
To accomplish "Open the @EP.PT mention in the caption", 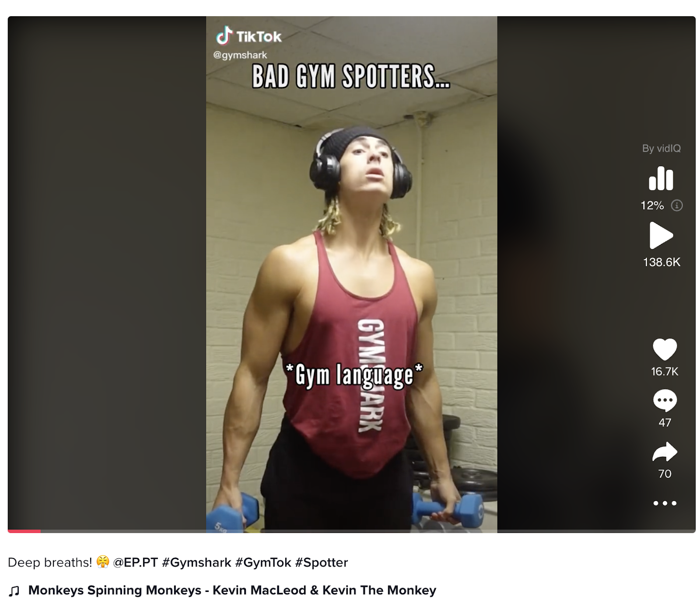I will click(135, 562).
